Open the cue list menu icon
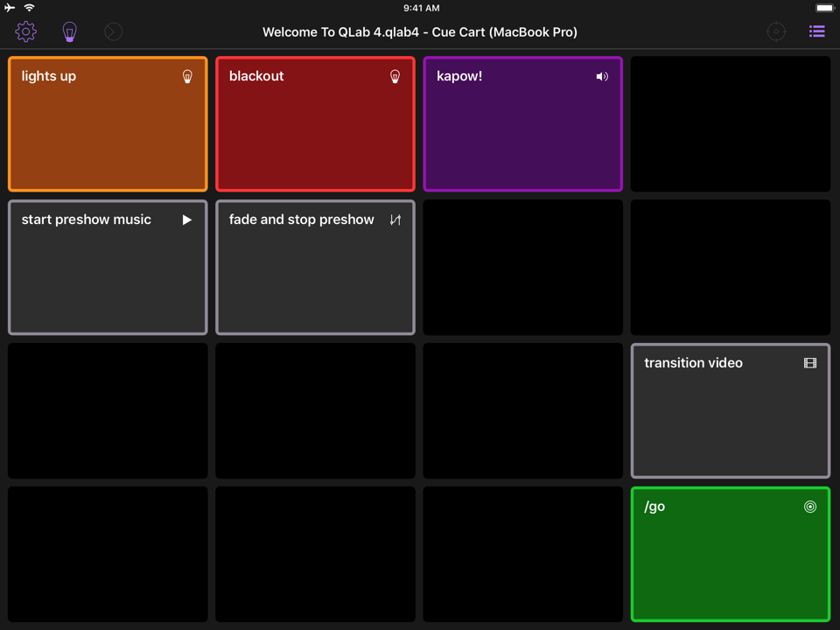This screenshot has width=840, height=630. click(816, 31)
